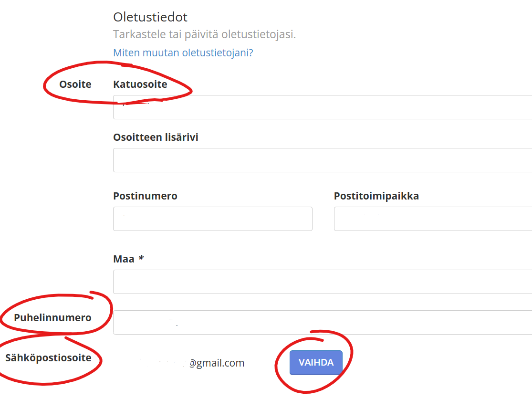Open the 'Miten muutan oletustietojani?' help link
This screenshot has width=532, height=399.
pyautogui.click(x=183, y=52)
